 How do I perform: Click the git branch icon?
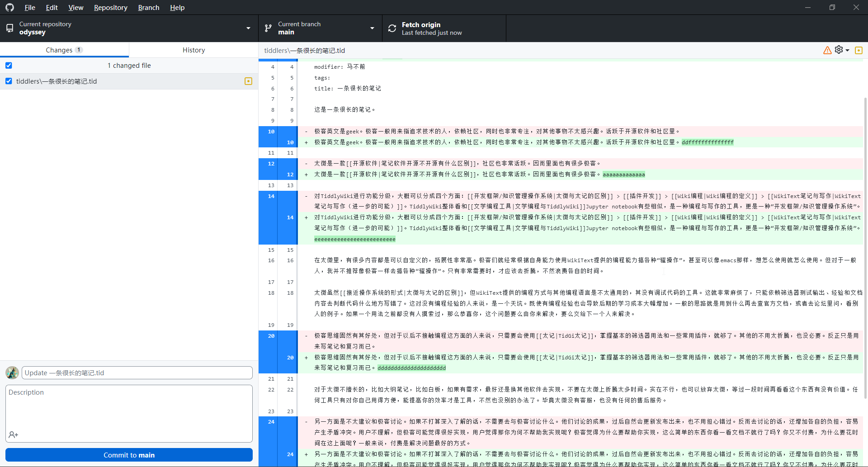tap(268, 28)
